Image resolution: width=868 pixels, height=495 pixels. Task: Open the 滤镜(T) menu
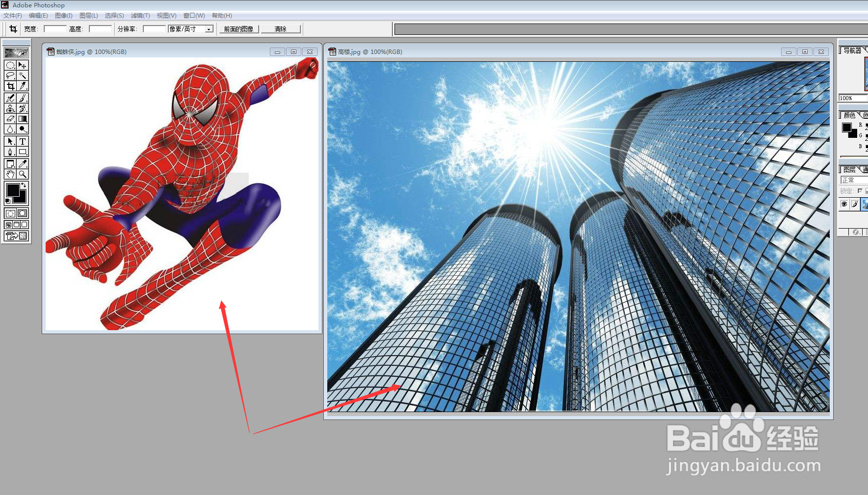(140, 16)
